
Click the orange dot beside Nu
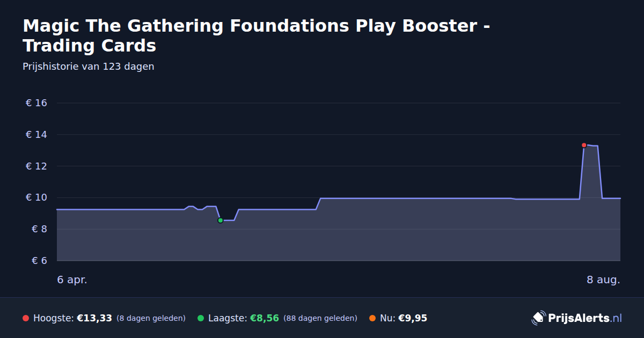372,318
